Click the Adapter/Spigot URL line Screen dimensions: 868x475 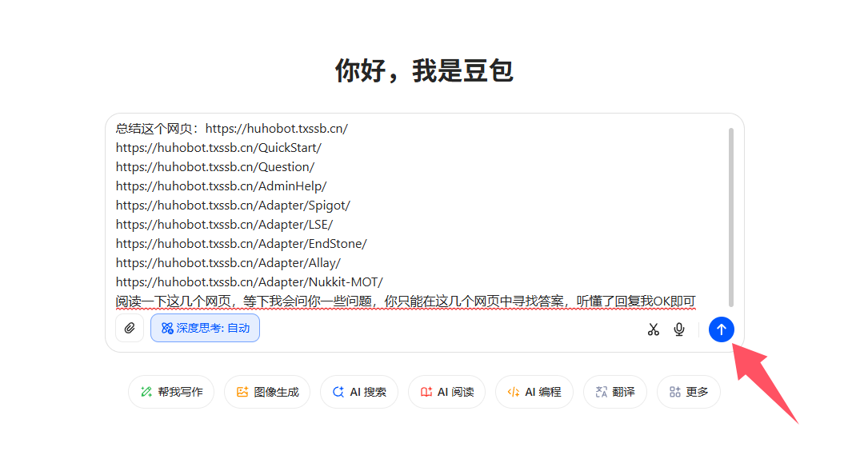click(233, 206)
